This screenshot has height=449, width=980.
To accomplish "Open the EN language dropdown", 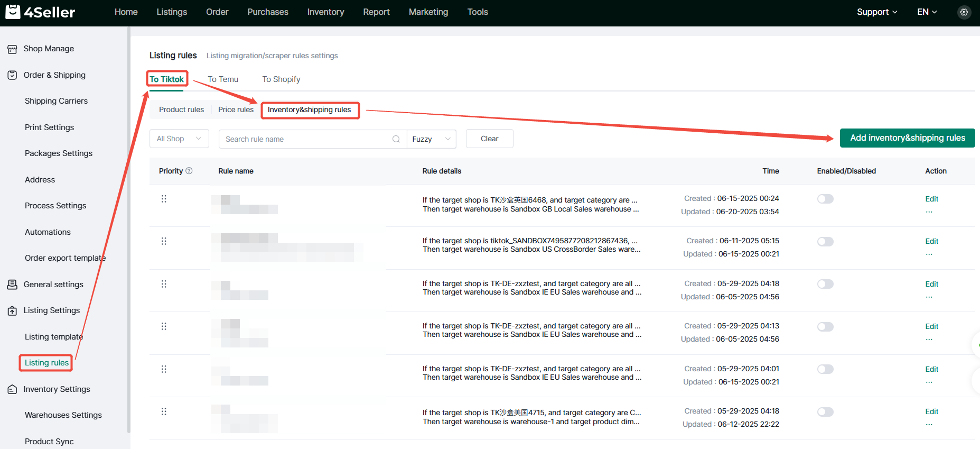I will [x=927, y=12].
